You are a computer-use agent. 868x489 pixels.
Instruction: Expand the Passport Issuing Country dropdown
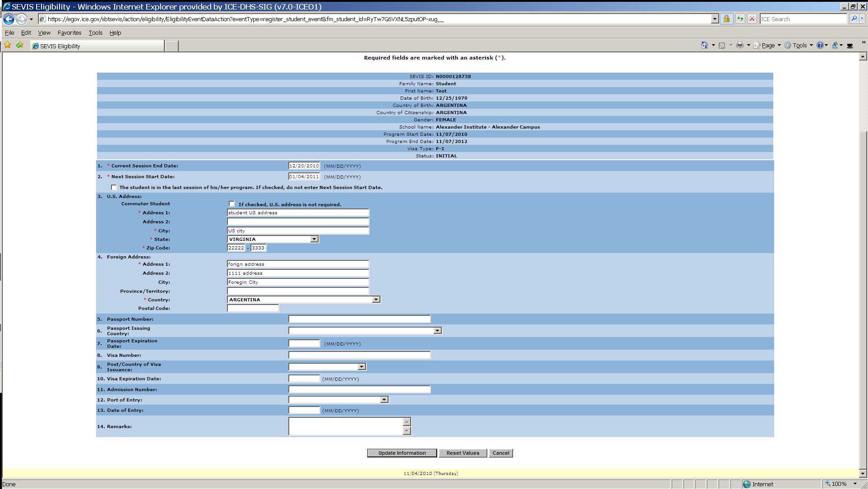point(437,331)
